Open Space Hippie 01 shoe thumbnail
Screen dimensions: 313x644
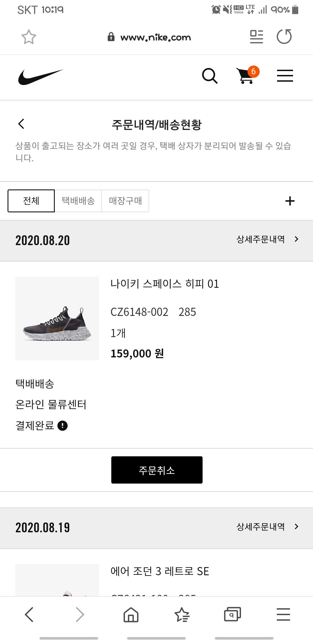[x=57, y=318]
